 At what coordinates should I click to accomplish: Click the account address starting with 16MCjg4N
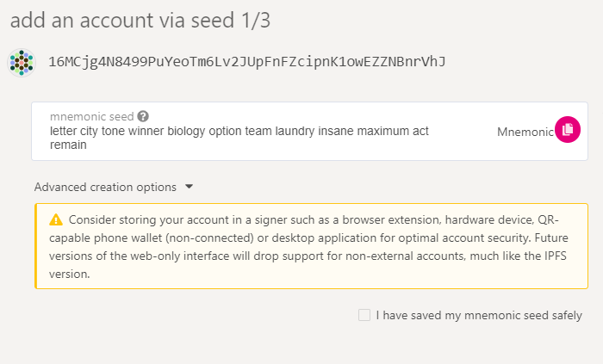(247, 62)
